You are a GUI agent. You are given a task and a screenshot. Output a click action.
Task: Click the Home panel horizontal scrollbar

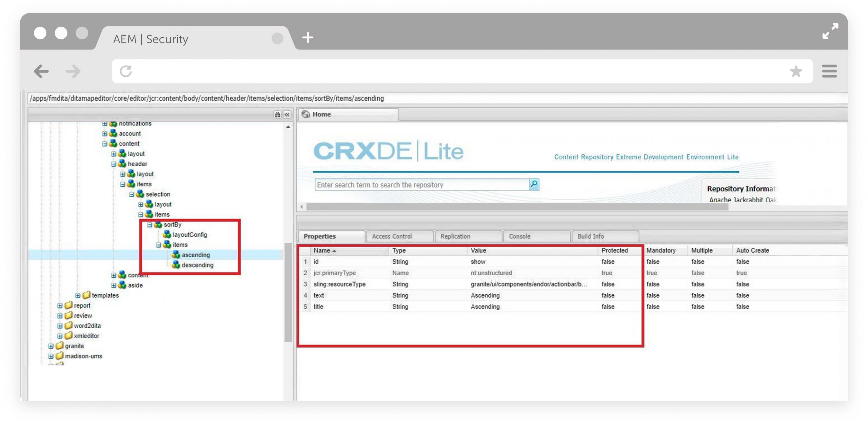point(517,206)
